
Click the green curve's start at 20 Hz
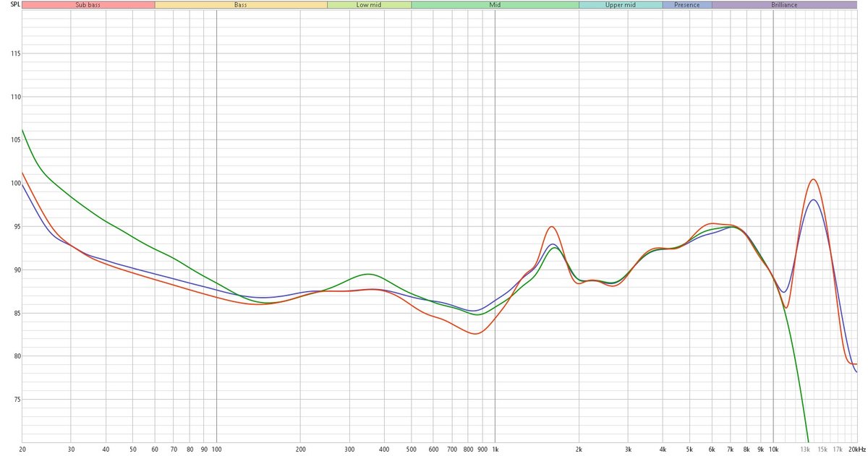(x=22, y=130)
